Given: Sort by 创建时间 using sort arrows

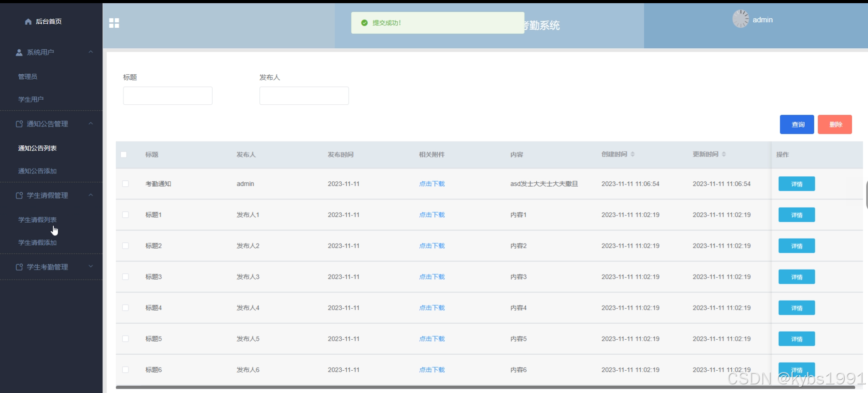Looking at the screenshot, I should (632, 154).
